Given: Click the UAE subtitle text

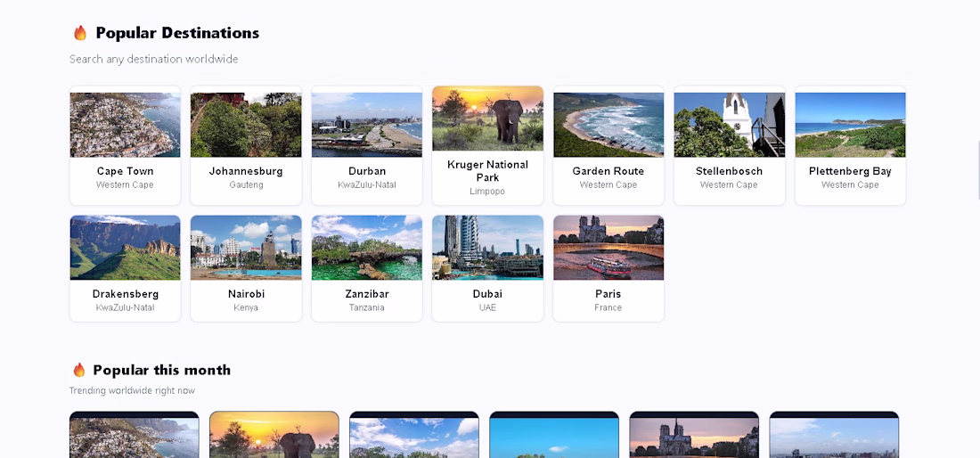Looking at the screenshot, I should pos(487,307).
